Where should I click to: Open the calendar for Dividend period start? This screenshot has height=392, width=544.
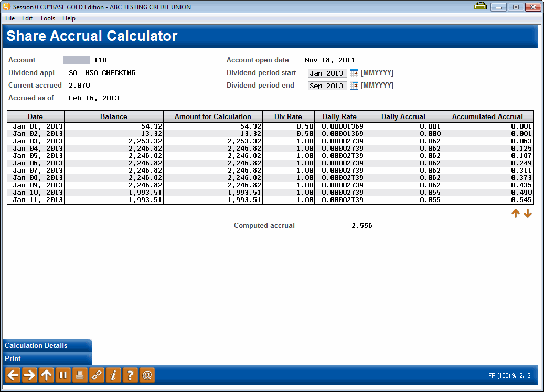(x=354, y=73)
